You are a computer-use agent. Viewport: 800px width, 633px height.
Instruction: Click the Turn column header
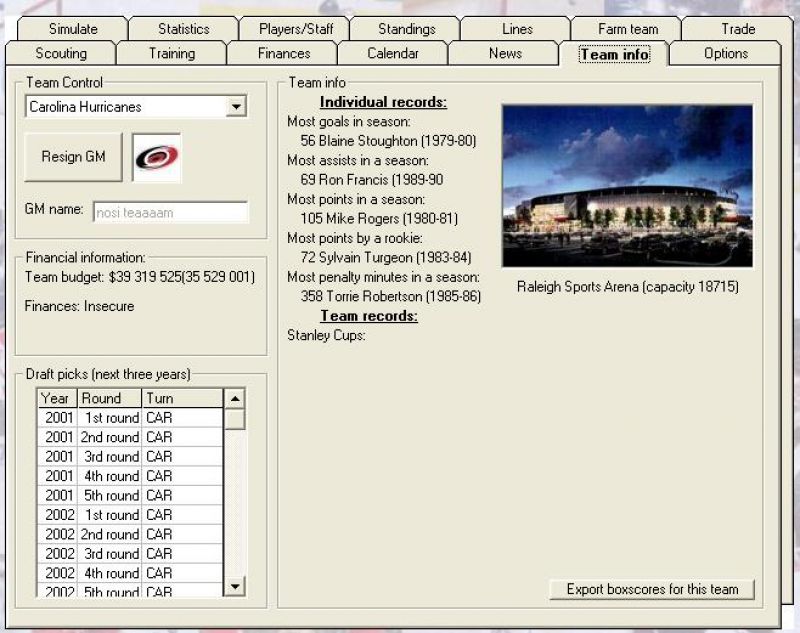point(182,398)
